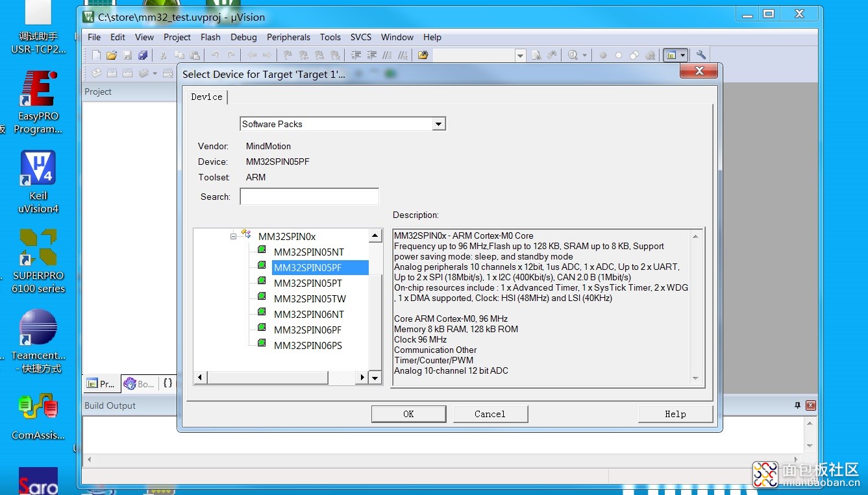Viewport: 868px width, 495px height.
Task: Switch to the Project panel tab
Action: pyautogui.click(x=101, y=383)
